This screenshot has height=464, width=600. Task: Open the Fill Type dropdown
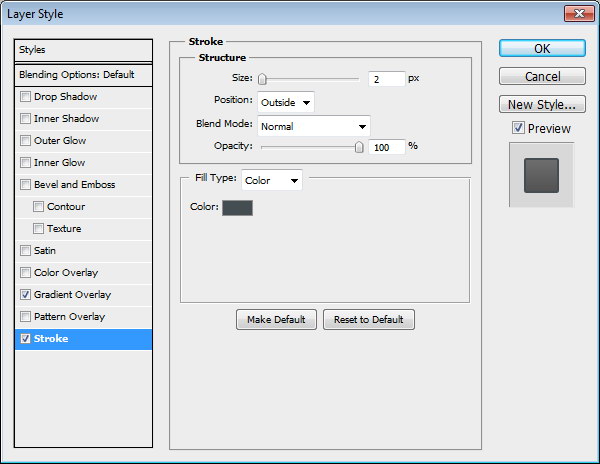(272, 181)
